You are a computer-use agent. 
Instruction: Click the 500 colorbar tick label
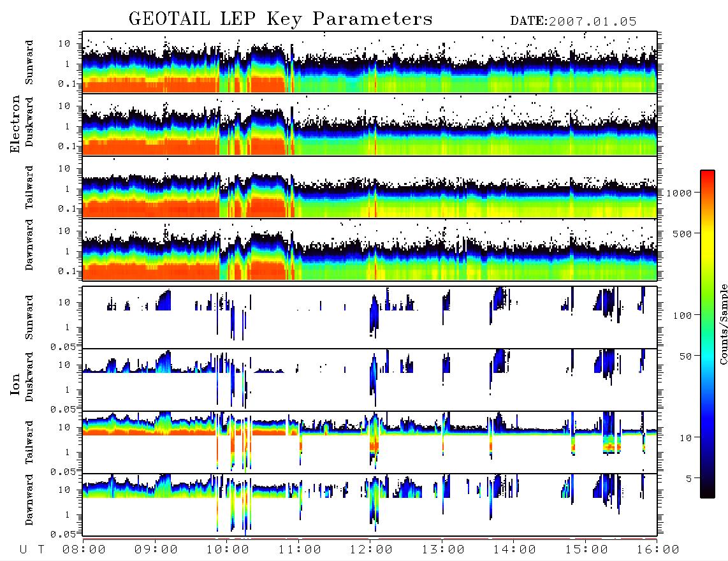(x=682, y=233)
